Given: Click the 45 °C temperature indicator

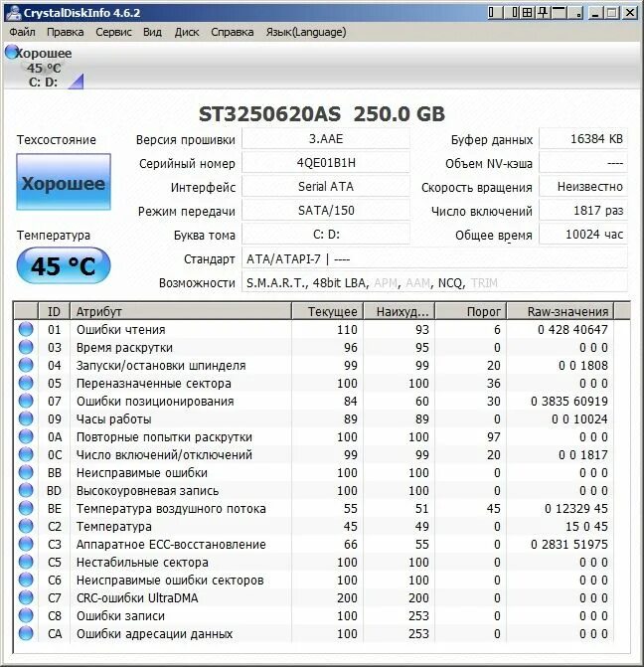Looking at the screenshot, I should [64, 265].
